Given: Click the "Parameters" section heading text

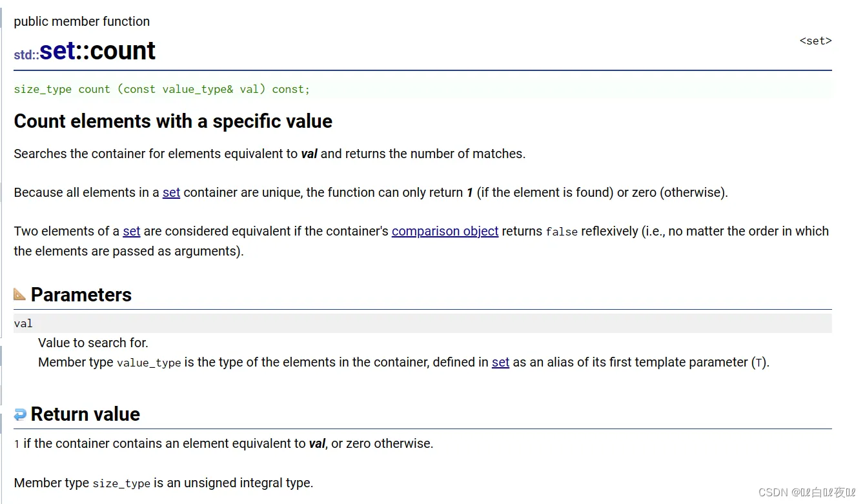Looking at the screenshot, I should point(81,295).
